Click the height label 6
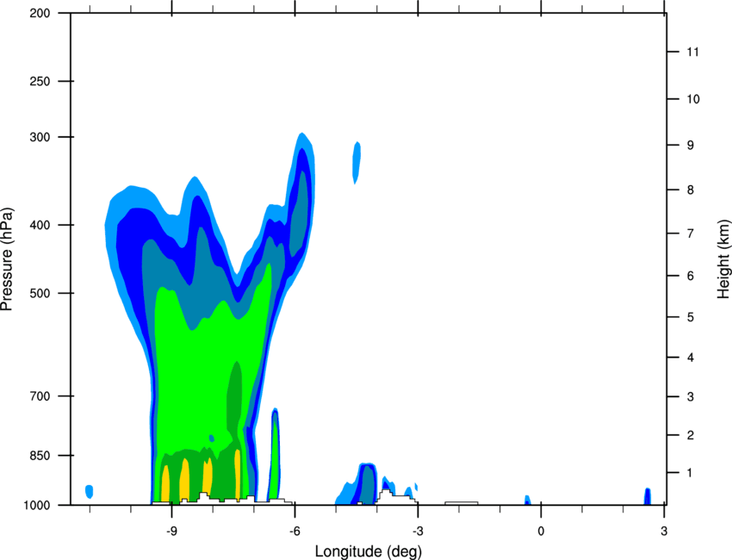Screen dimensions: 732x560 pyautogui.click(x=691, y=276)
